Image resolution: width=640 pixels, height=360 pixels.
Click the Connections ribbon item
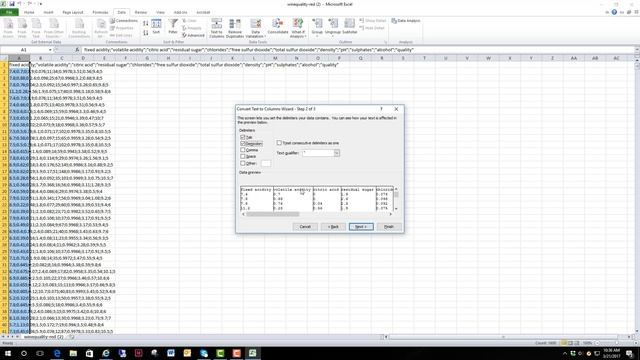tap(124, 20)
